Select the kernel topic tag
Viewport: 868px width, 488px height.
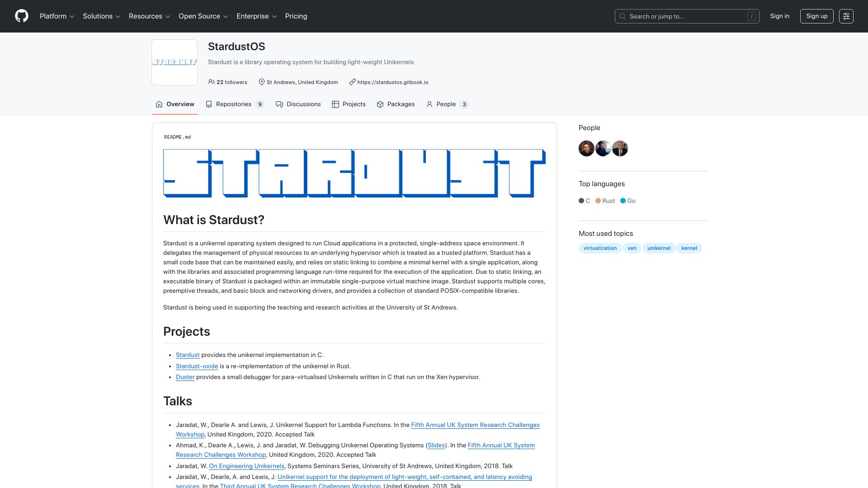689,248
